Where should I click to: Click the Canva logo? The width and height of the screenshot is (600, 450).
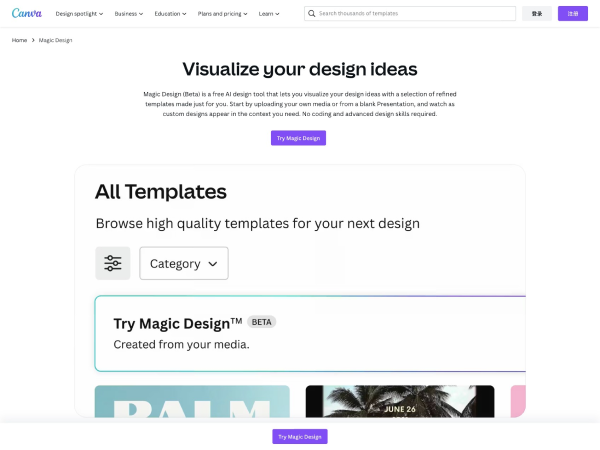pos(27,14)
